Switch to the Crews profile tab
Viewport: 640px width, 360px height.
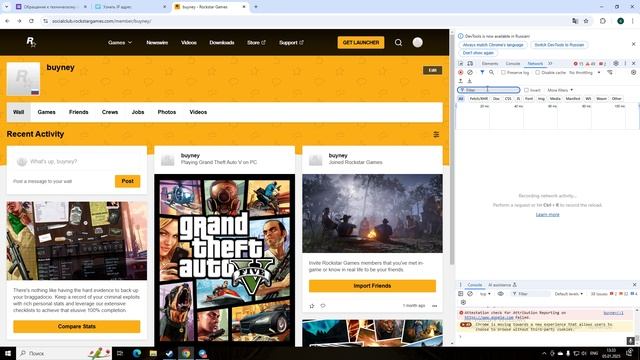point(110,112)
